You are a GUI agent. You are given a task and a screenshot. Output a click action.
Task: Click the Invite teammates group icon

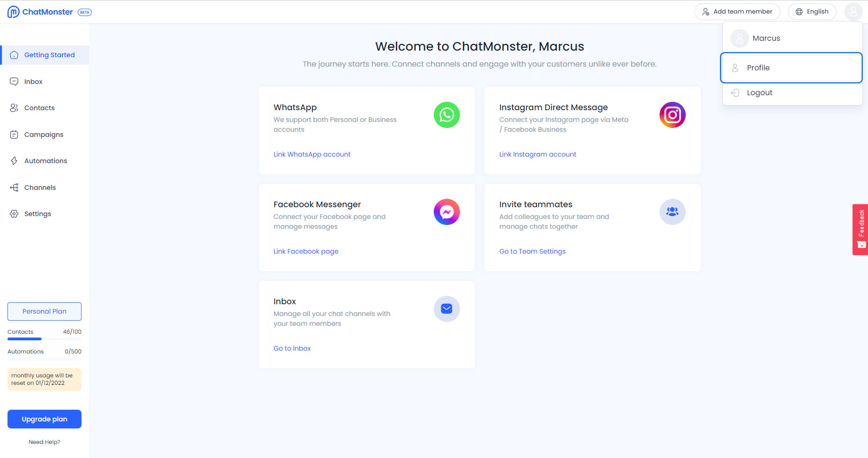point(673,212)
